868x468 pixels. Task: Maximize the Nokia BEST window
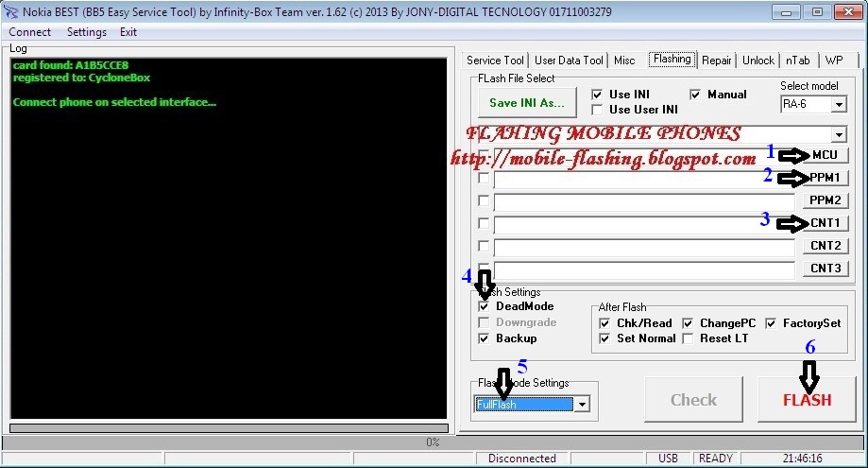pos(817,12)
